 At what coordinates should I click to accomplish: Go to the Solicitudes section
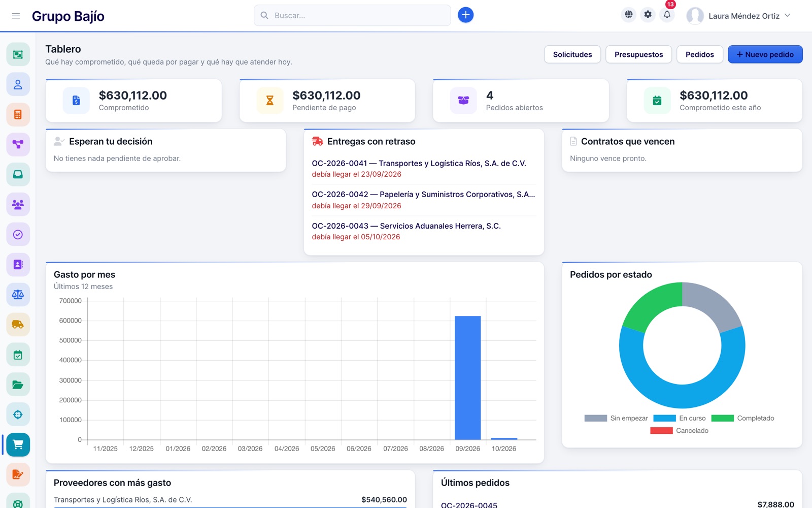(x=572, y=54)
